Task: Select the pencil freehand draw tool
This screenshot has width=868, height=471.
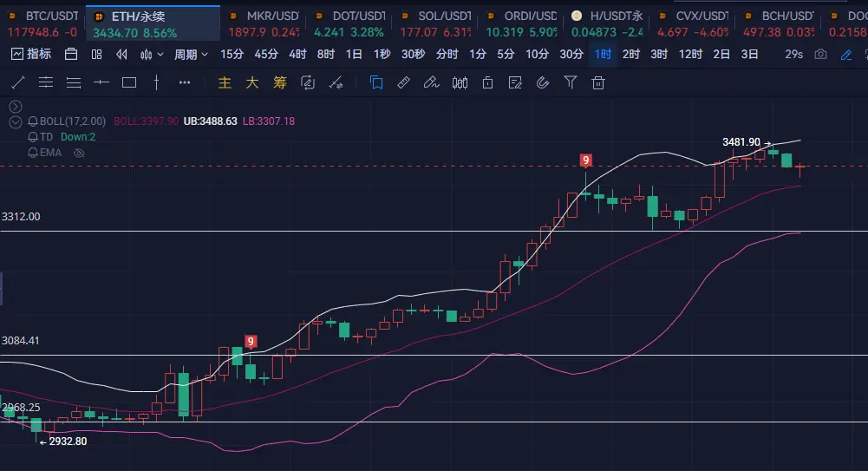Action: [431, 83]
